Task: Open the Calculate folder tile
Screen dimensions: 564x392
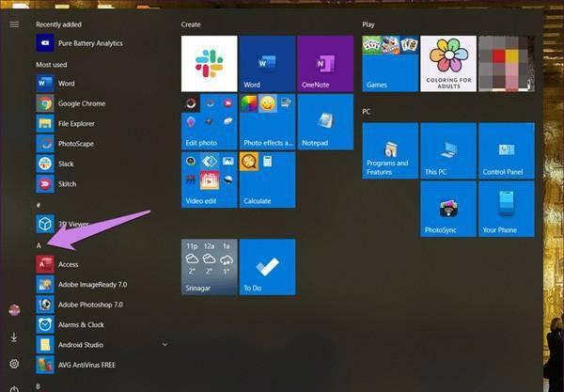Action: click(267, 180)
